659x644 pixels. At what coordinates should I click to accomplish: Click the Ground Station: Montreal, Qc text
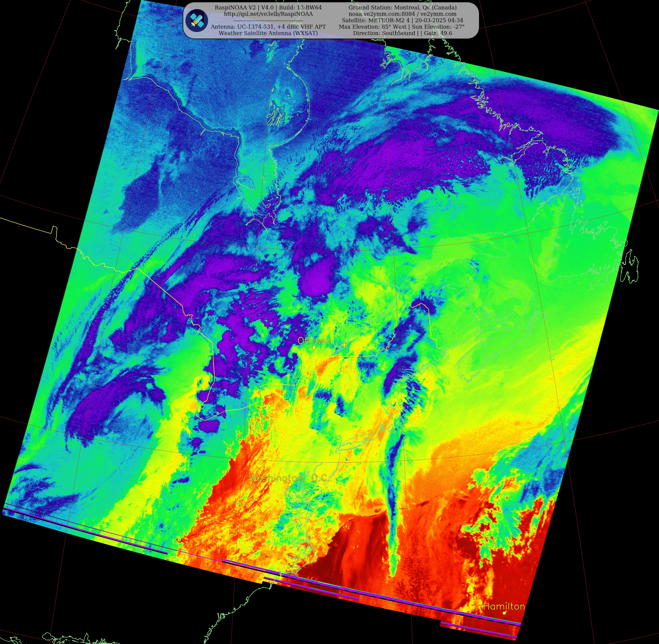pyautogui.click(x=402, y=7)
